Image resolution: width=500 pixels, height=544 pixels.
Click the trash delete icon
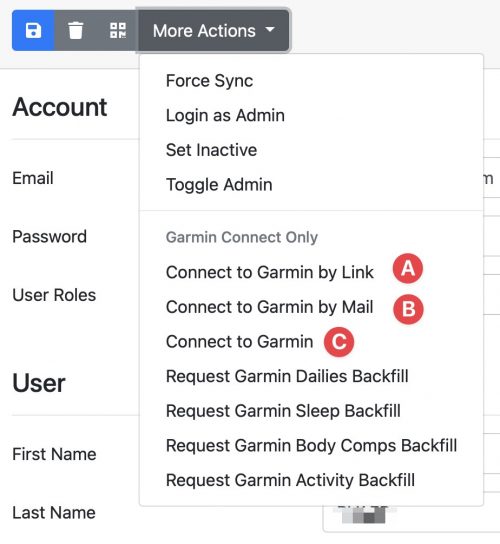click(x=75, y=31)
